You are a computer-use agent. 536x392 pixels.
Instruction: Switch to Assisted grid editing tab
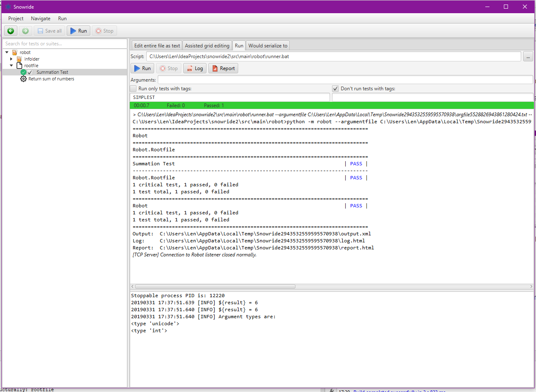coord(207,46)
